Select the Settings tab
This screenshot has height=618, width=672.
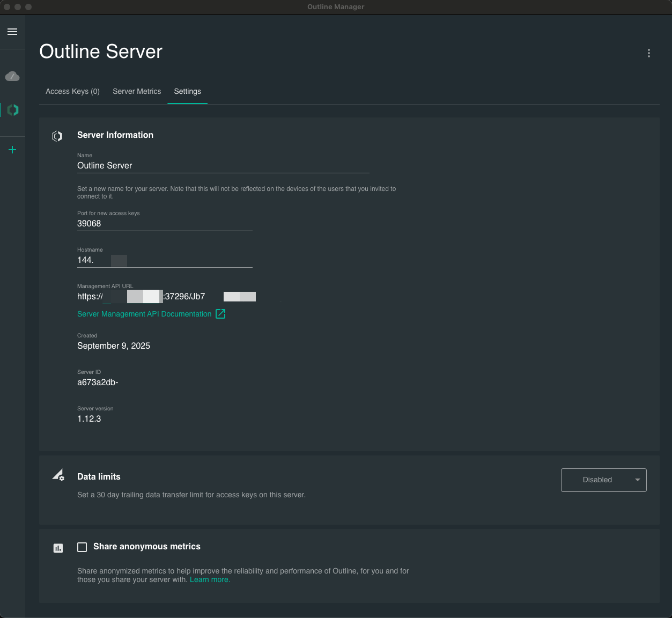[x=187, y=91]
